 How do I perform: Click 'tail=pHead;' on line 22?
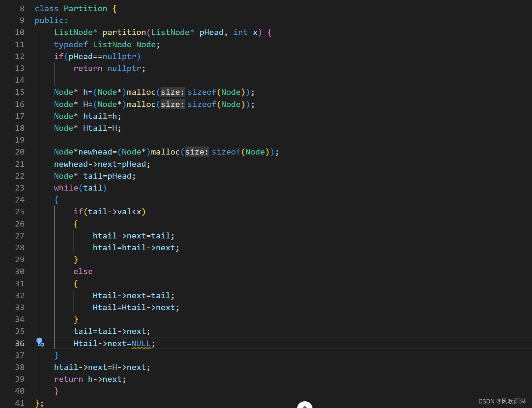pos(109,176)
